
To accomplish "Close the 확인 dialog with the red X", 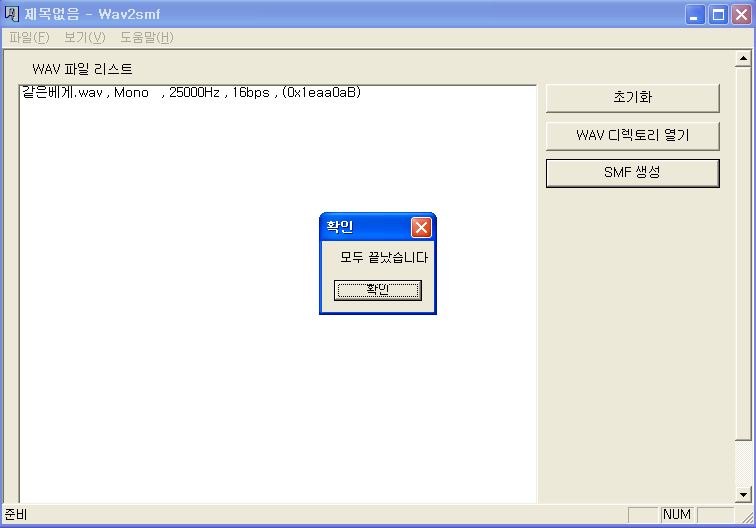I will coord(421,228).
